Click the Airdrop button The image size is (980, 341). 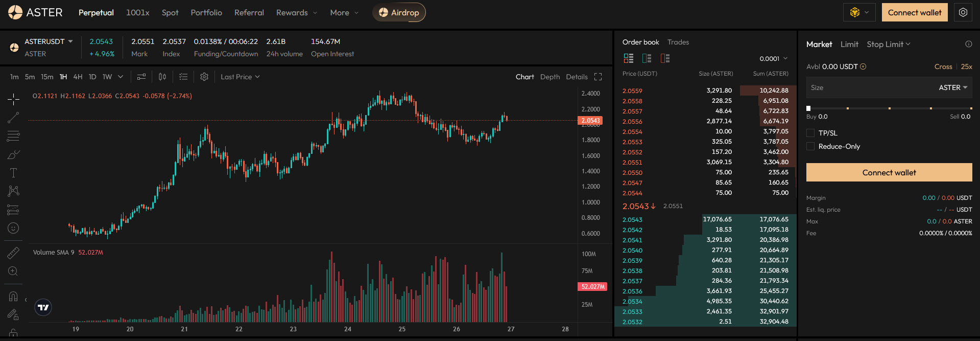(399, 12)
